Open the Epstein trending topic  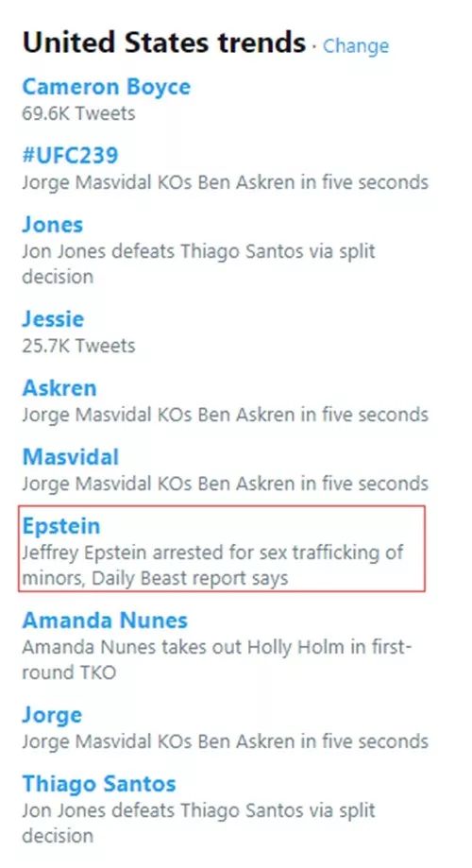tap(60, 526)
